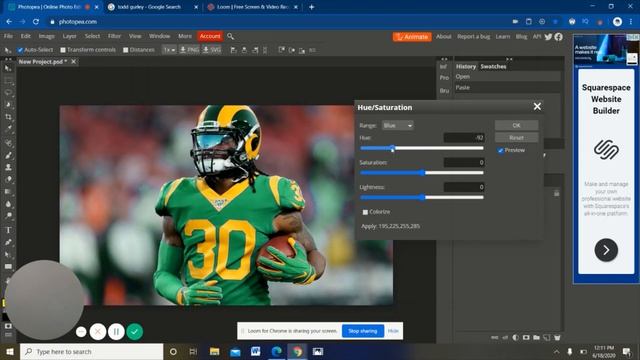This screenshot has height=360, width=640.
Task: Switch to the Swatches tab
Action: [493, 67]
